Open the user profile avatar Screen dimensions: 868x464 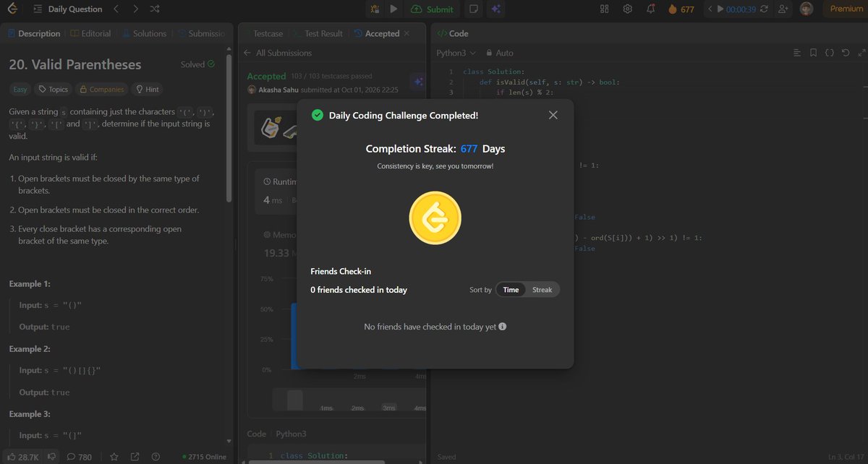point(806,9)
